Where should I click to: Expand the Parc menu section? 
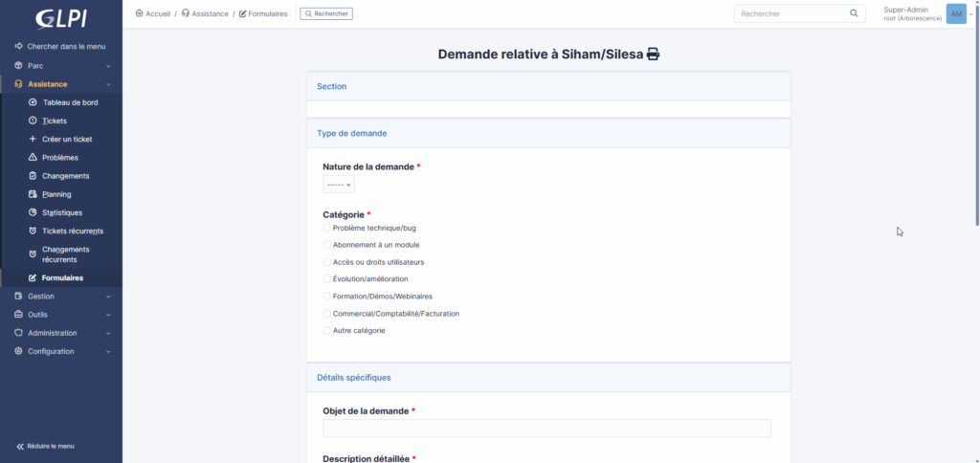(61, 66)
